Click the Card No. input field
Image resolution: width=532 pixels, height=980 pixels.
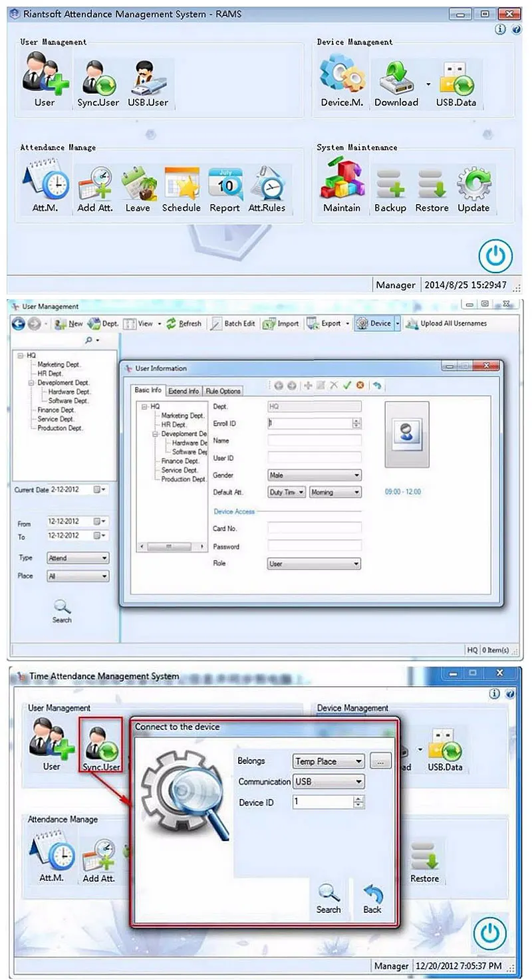(315, 528)
